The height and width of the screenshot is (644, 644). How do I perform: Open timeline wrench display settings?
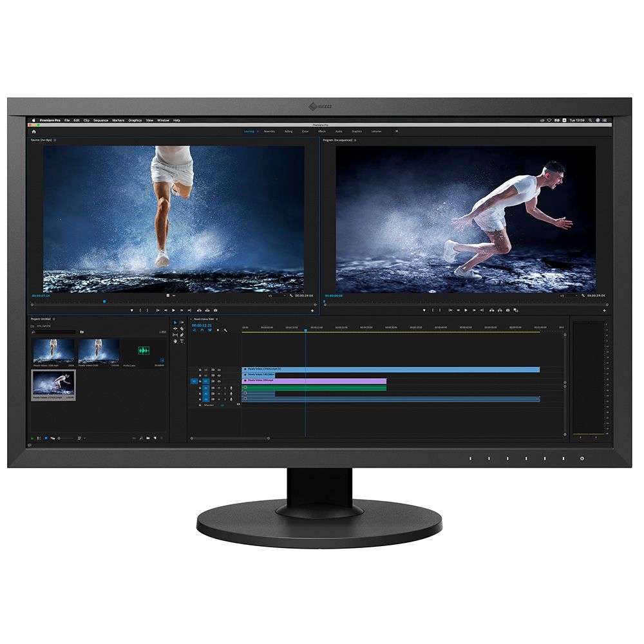tap(225, 330)
